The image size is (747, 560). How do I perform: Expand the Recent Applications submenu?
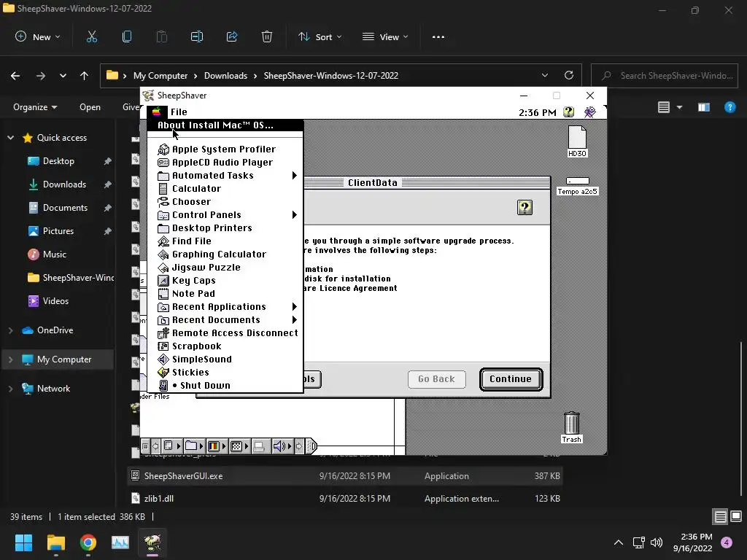[225, 307]
